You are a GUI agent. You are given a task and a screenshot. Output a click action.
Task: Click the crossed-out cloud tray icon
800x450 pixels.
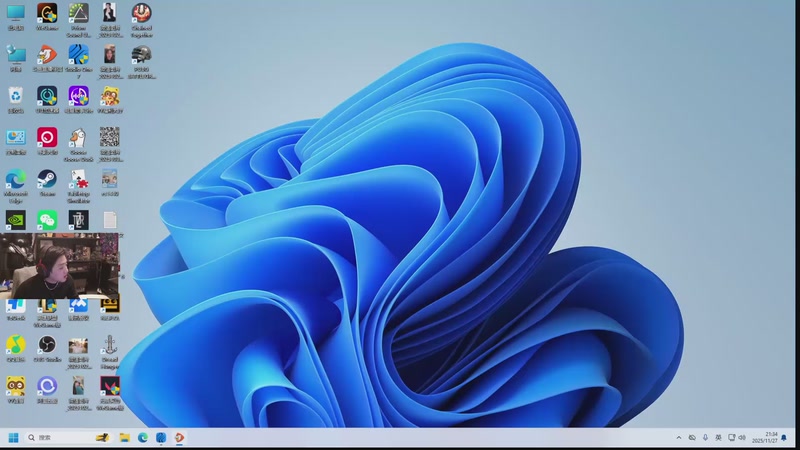[692, 438]
